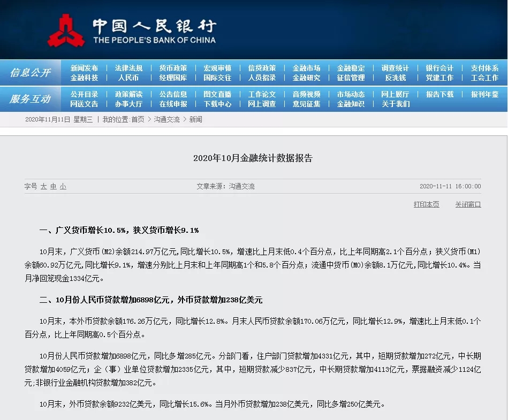
Task: Open the 调查统计 navigation link
Action: (x=395, y=68)
